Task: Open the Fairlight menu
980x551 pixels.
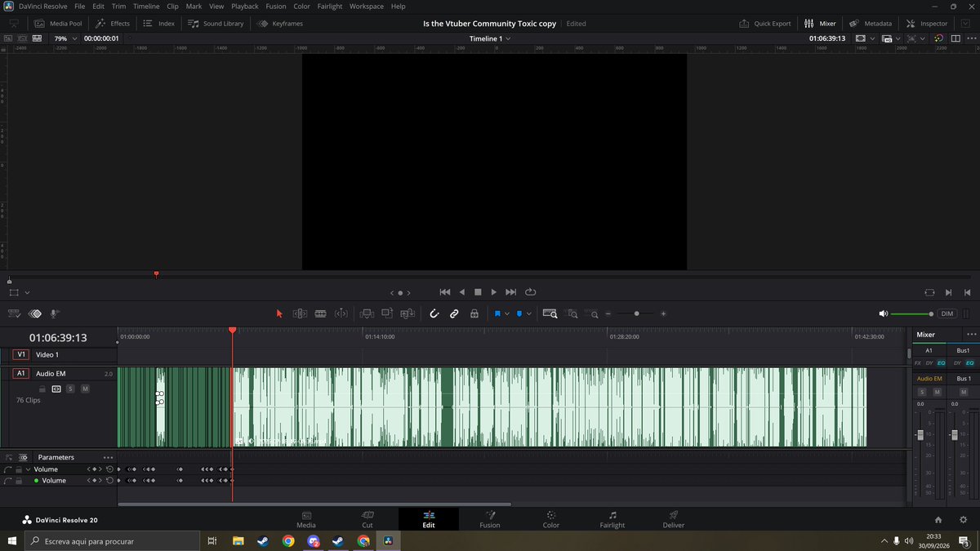Action: (x=329, y=6)
